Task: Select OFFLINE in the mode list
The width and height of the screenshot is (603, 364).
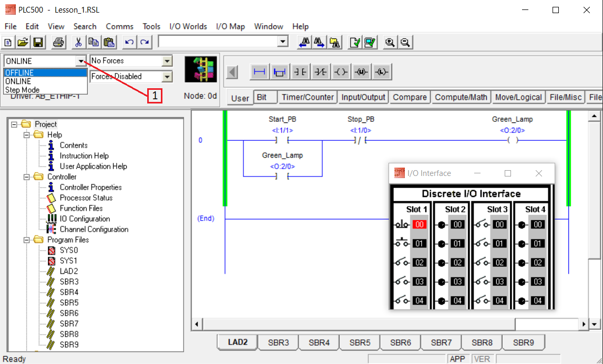Action: [x=45, y=72]
